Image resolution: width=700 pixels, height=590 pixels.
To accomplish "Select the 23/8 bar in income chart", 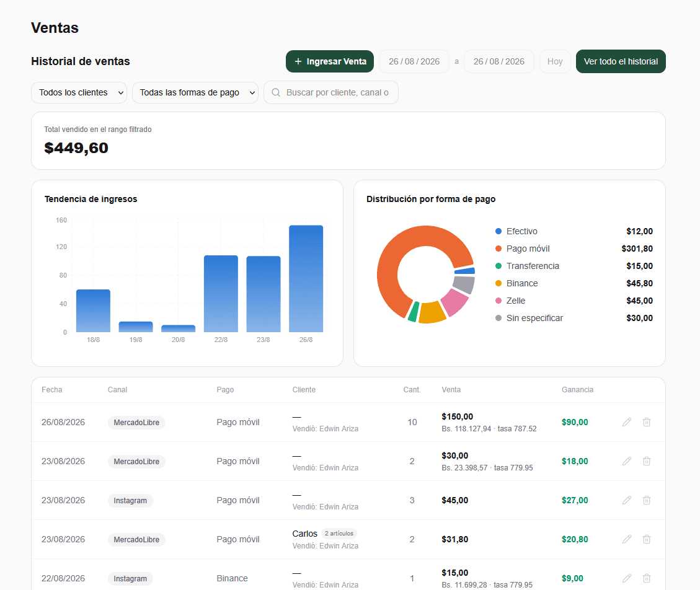I will click(264, 294).
